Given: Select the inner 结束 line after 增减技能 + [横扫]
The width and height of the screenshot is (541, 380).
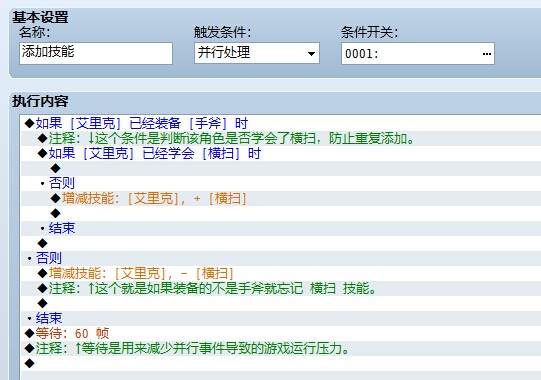Looking at the screenshot, I should tap(281, 228).
